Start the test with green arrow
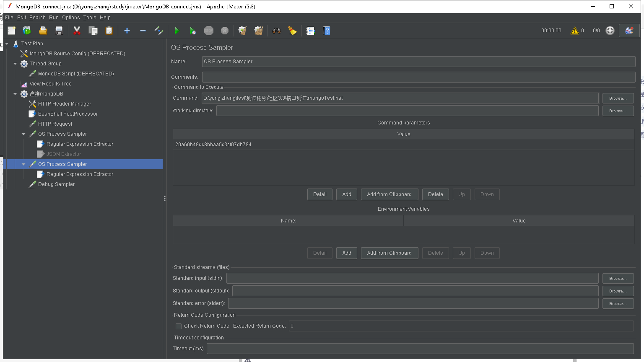 (177, 31)
